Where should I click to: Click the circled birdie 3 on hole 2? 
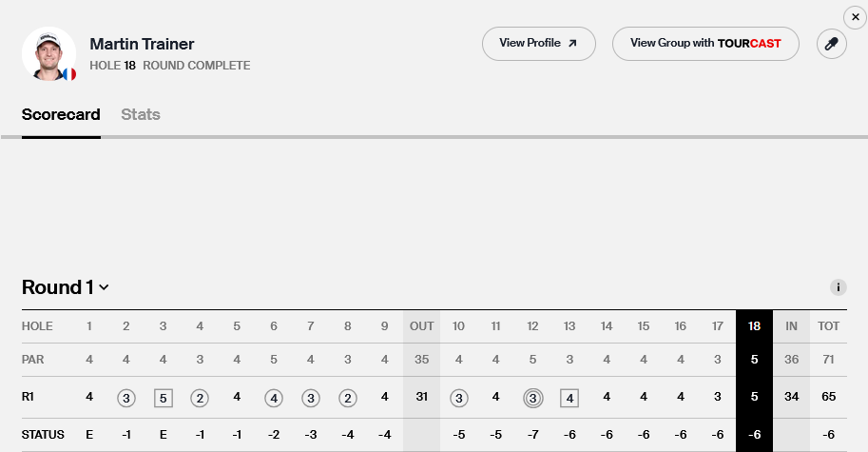[126, 398]
